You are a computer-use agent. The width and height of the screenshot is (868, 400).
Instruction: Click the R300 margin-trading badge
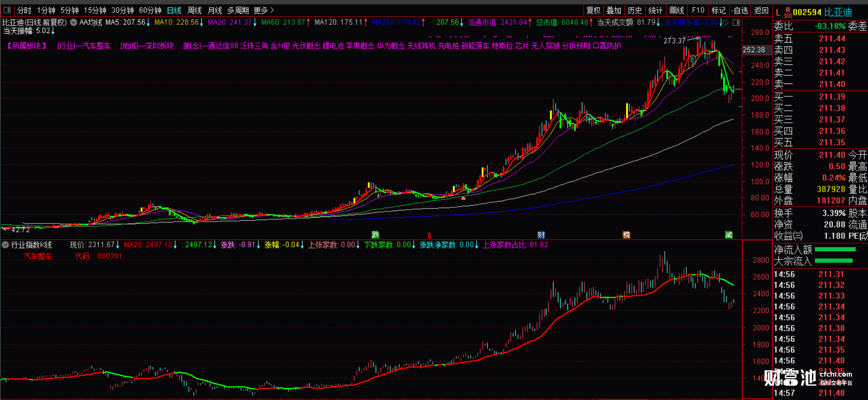[787, 13]
